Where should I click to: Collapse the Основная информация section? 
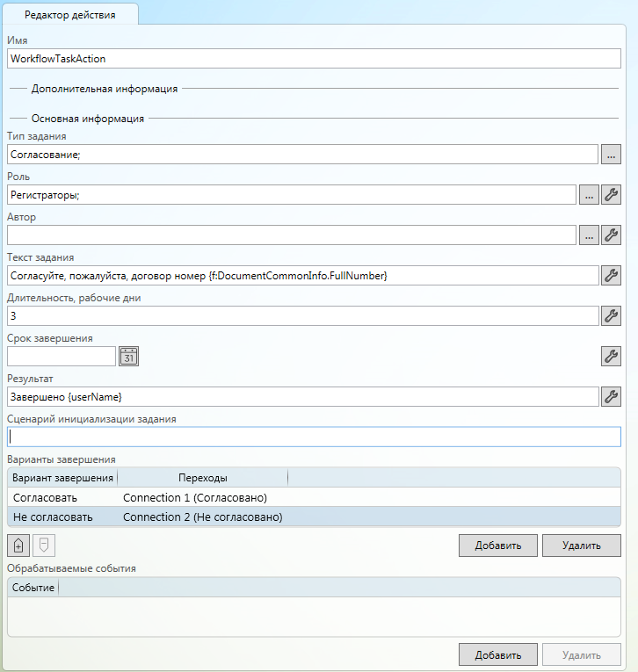pos(87,119)
